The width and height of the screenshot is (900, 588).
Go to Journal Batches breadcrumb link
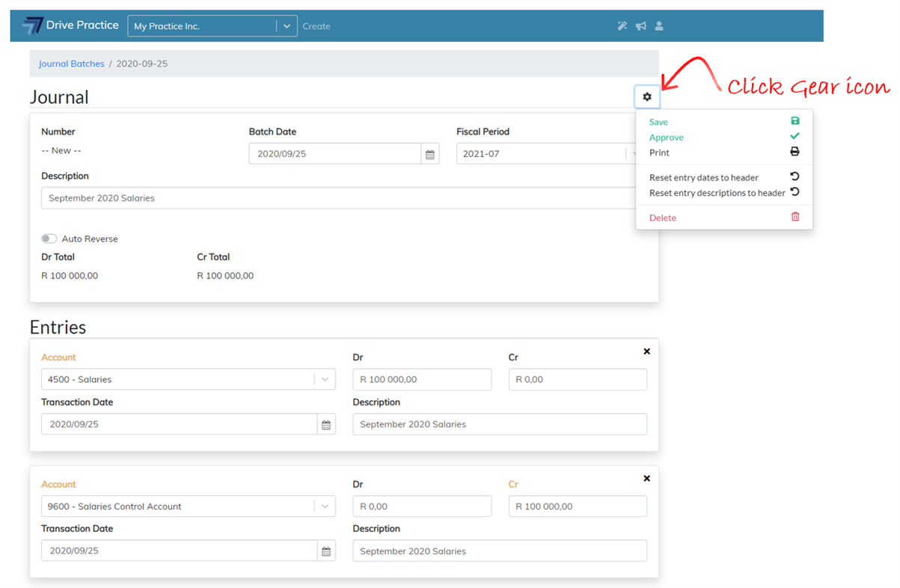[x=72, y=64]
